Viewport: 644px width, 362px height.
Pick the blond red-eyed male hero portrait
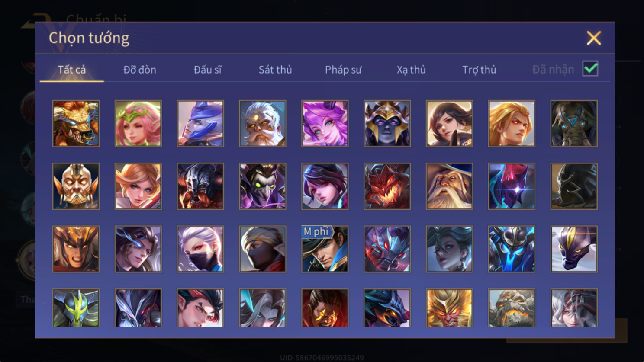point(512,124)
